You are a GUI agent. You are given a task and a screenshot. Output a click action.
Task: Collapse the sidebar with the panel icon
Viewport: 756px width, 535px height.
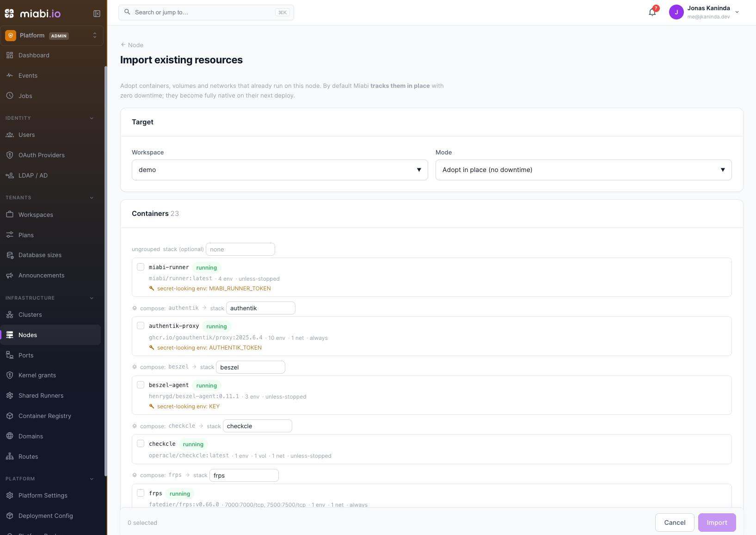97,13
